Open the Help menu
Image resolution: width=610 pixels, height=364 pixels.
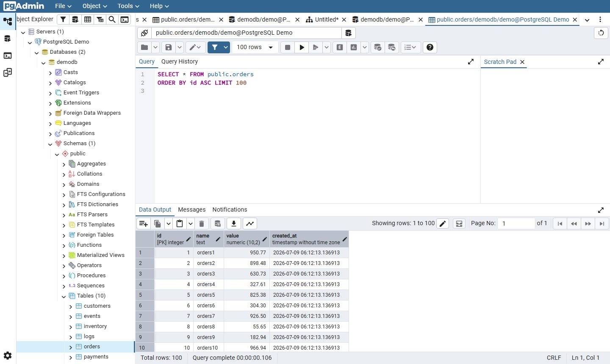(159, 6)
